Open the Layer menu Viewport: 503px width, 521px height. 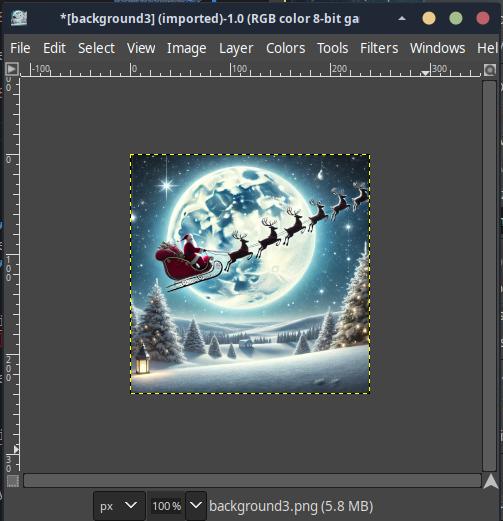236,48
